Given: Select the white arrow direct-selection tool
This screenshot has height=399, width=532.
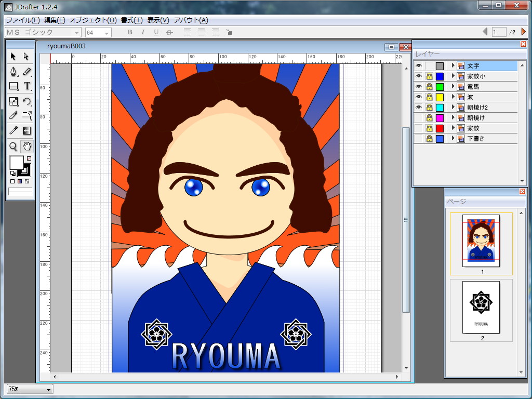Looking at the screenshot, I should (26, 56).
